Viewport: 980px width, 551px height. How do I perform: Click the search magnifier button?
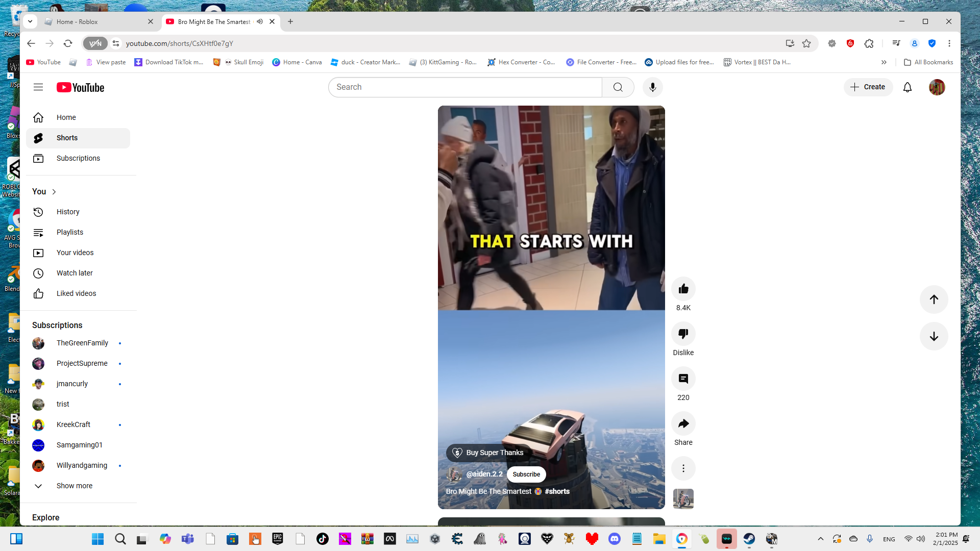tap(618, 87)
